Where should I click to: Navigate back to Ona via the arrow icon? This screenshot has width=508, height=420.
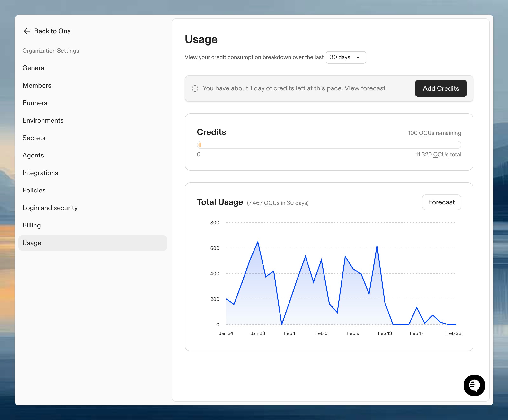tap(27, 31)
